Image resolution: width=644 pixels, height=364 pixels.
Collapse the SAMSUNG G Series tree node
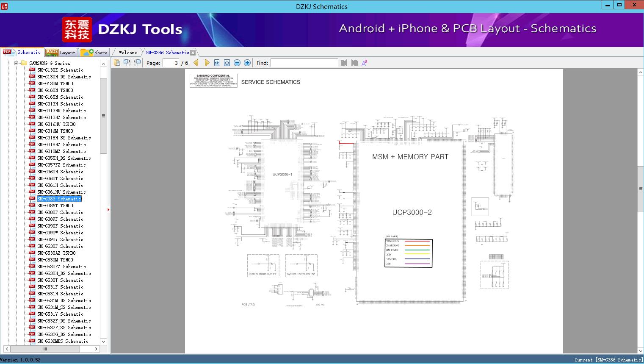16,63
